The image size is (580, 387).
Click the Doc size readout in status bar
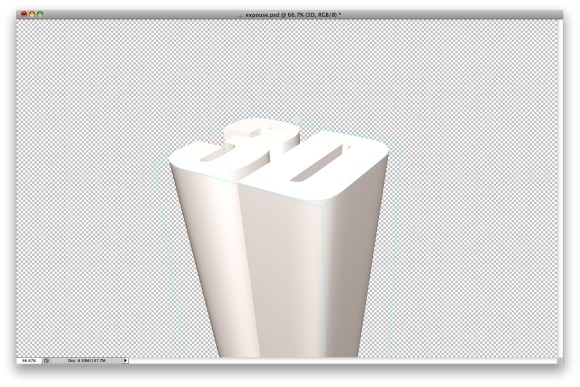coord(87,360)
